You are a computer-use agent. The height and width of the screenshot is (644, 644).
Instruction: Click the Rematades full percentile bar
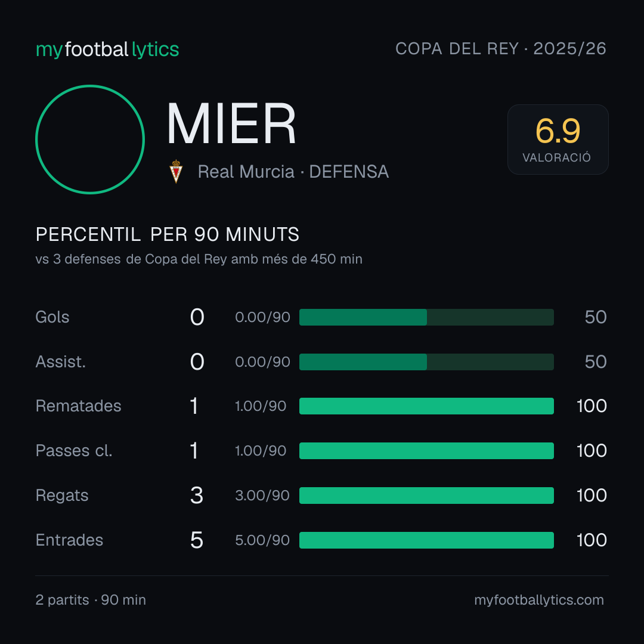426,406
